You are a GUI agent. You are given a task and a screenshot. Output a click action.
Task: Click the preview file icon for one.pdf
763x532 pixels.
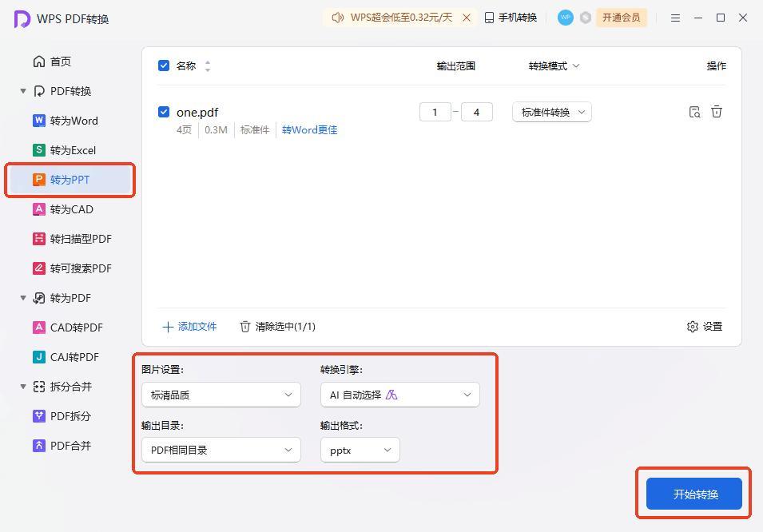click(694, 112)
